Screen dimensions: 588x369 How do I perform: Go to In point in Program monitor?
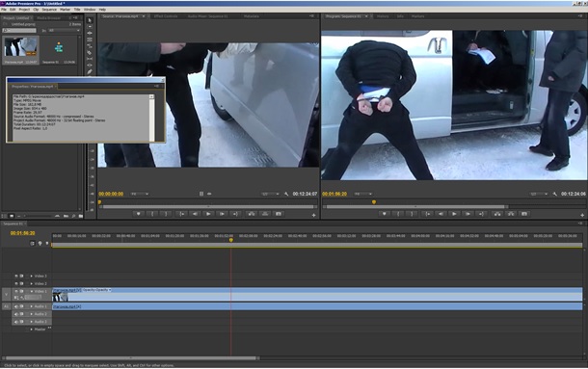tap(427, 214)
